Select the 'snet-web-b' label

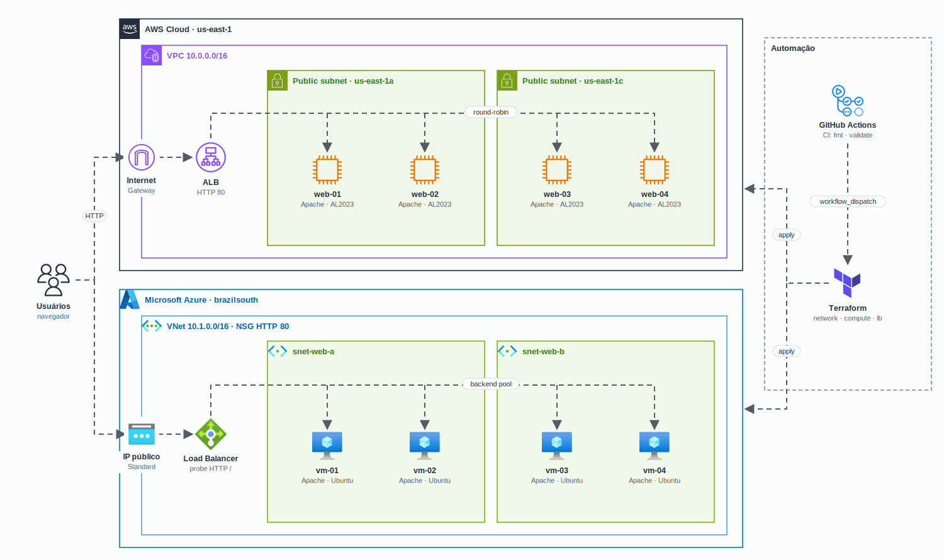(x=543, y=351)
